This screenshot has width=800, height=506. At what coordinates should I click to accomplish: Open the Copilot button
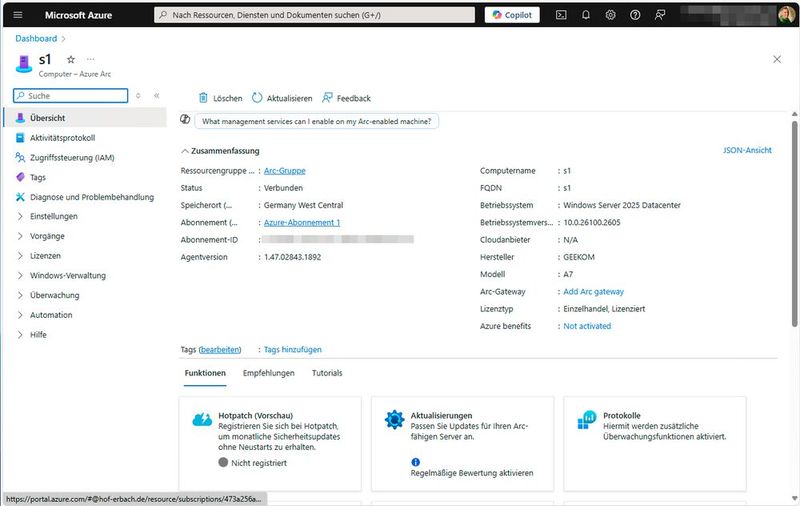click(x=512, y=15)
